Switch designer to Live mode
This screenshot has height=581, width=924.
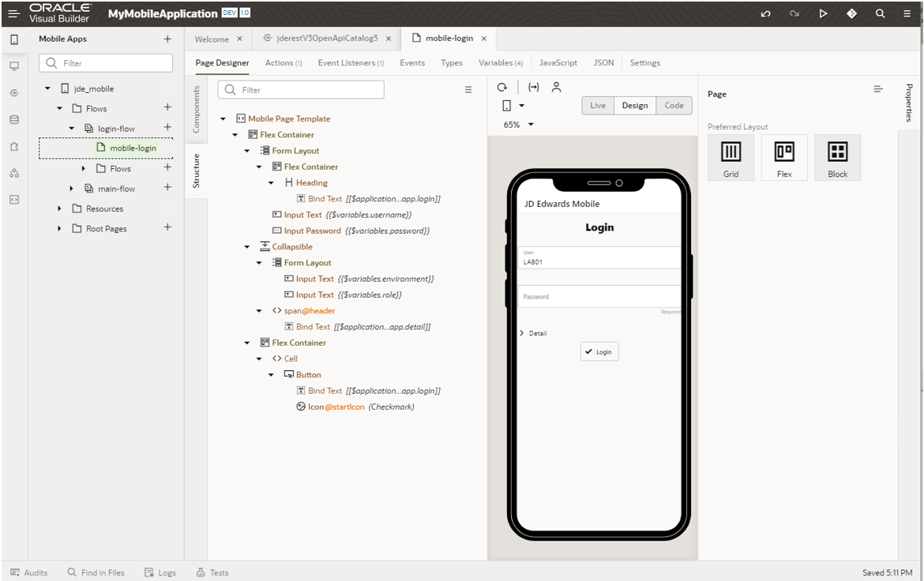pyautogui.click(x=598, y=106)
